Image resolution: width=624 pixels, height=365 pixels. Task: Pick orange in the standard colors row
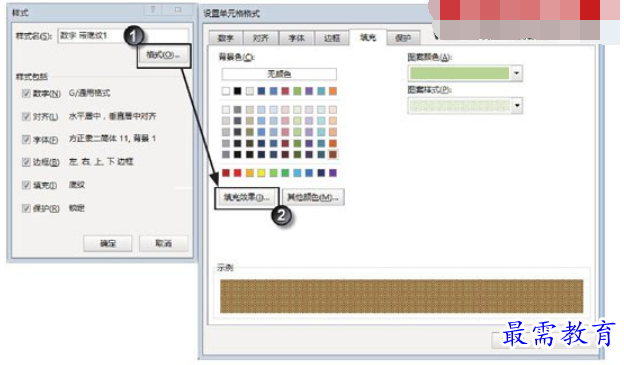pos(250,173)
